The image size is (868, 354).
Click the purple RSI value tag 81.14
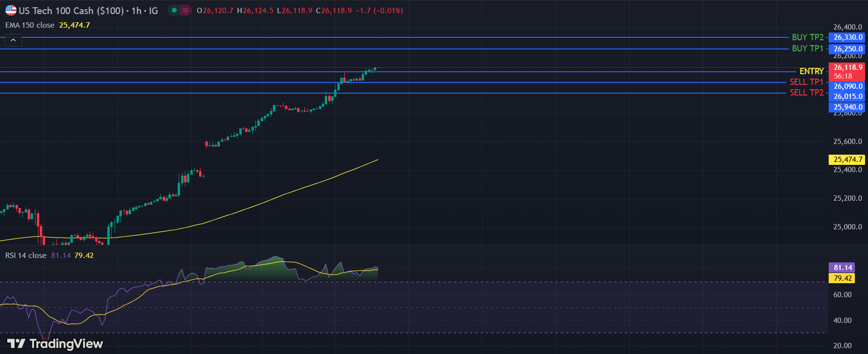tap(842, 268)
